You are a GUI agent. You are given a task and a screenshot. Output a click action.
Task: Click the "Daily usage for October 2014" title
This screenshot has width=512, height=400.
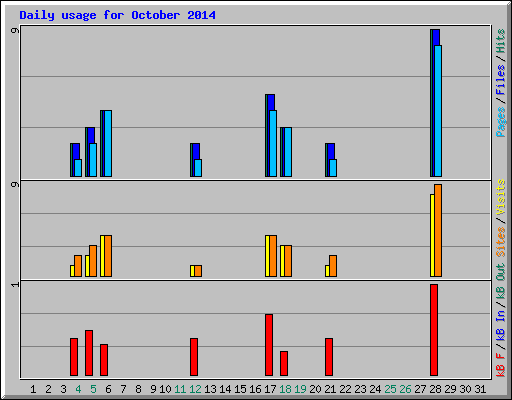tap(117, 15)
